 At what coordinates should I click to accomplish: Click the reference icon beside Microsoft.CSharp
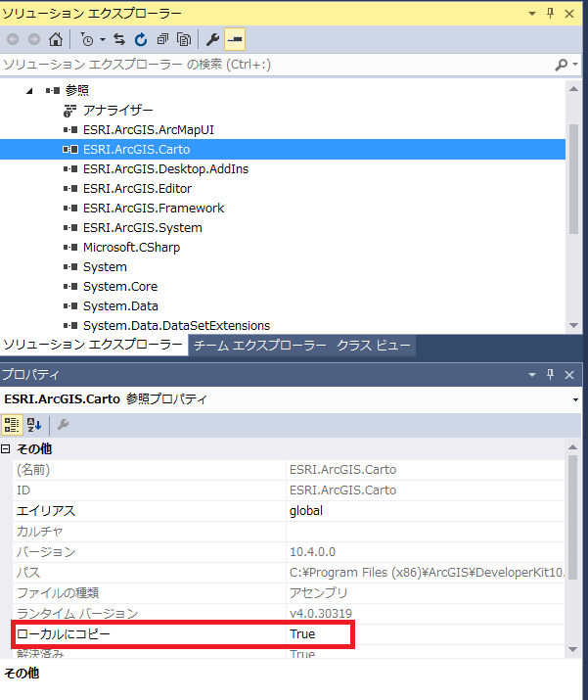70,248
